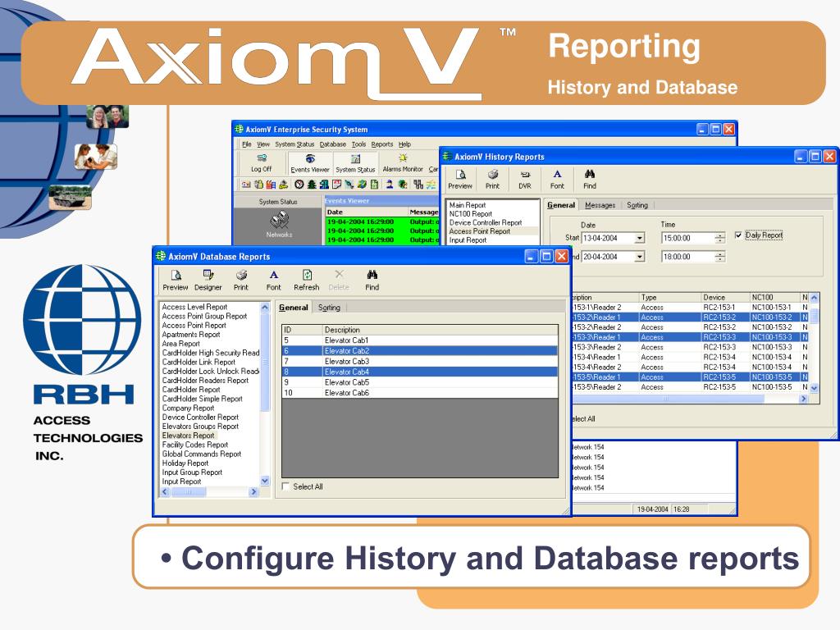Viewport: 840px width, 630px height.
Task: Open Help menu
Action: pos(404,144)
